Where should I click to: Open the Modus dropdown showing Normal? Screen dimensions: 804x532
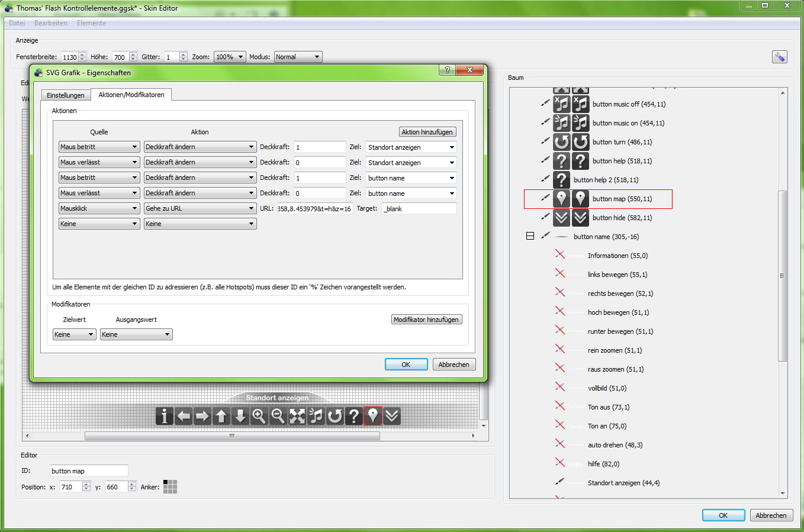298,57
